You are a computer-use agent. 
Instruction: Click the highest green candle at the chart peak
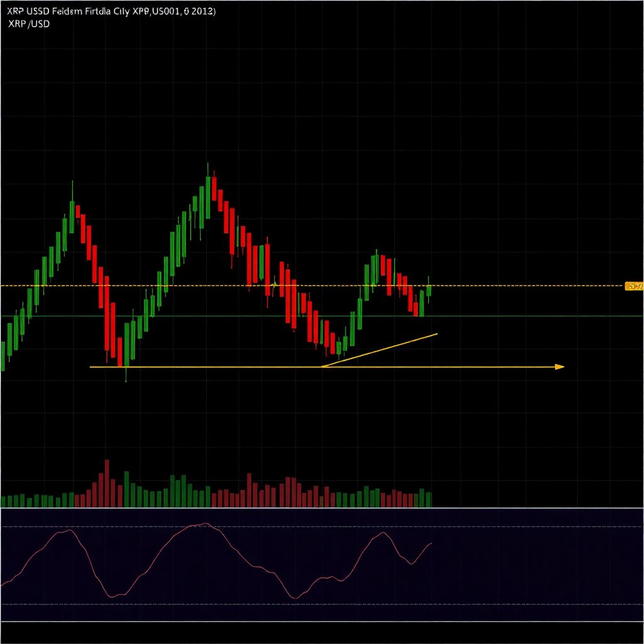click(208, 197)
